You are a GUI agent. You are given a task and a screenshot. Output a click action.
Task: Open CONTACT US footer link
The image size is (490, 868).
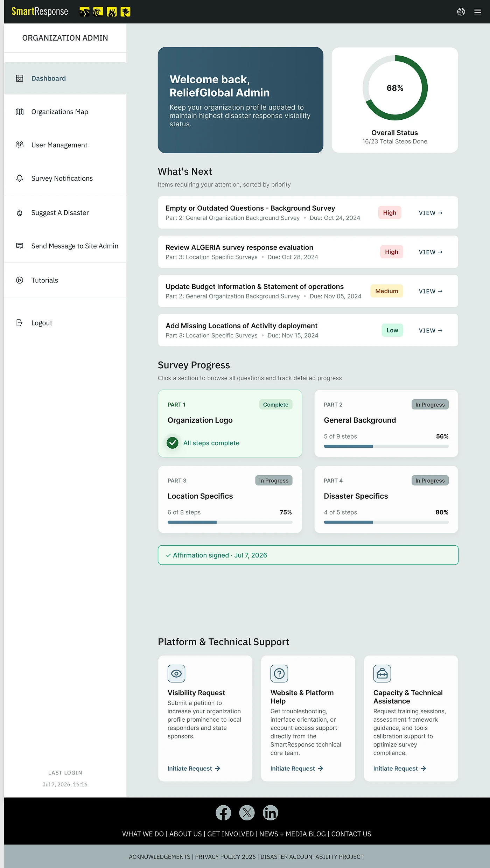tap(351, 834)
